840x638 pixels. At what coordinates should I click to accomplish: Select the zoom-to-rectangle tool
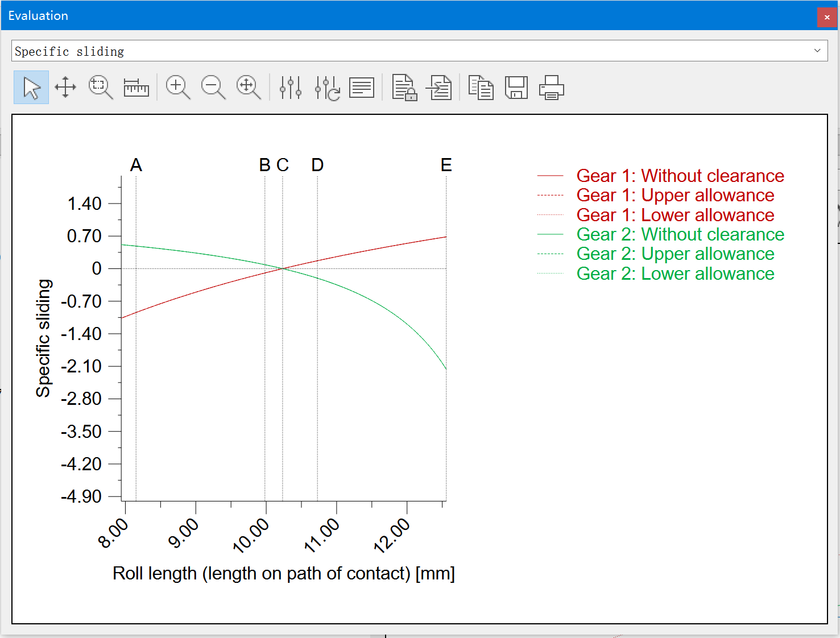click(101, 88)
